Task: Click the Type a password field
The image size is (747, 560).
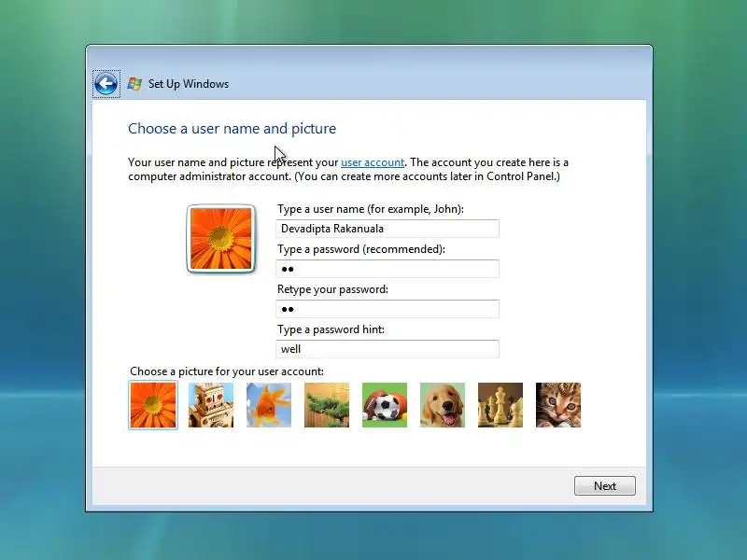Action: click(x=388, y=269)
